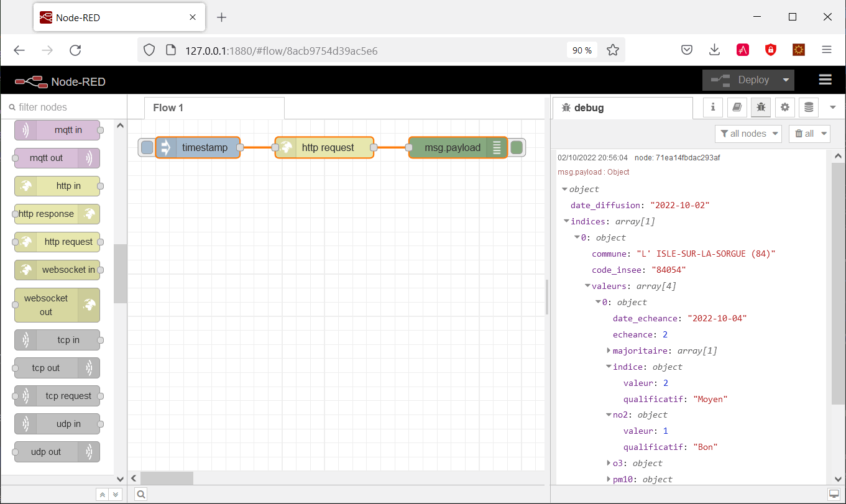Image resolution: width=846 pixels, height=504 pixels.
Task: Select the tcp request palette node
Action: coord(57,396)
